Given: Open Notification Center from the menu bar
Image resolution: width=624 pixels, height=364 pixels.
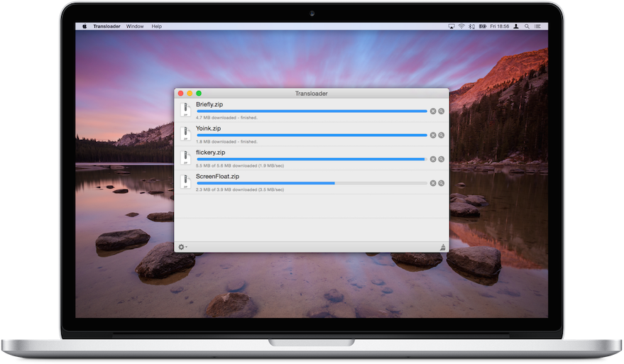Looking at the screenshot, I should tap(537, 26).
